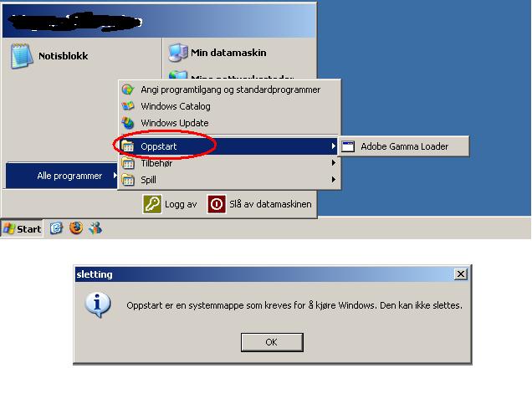Expand the Oppstart submenu arrow
This screenshot has width=532, height=409.
pyautogui.click(x=334, y=146)
